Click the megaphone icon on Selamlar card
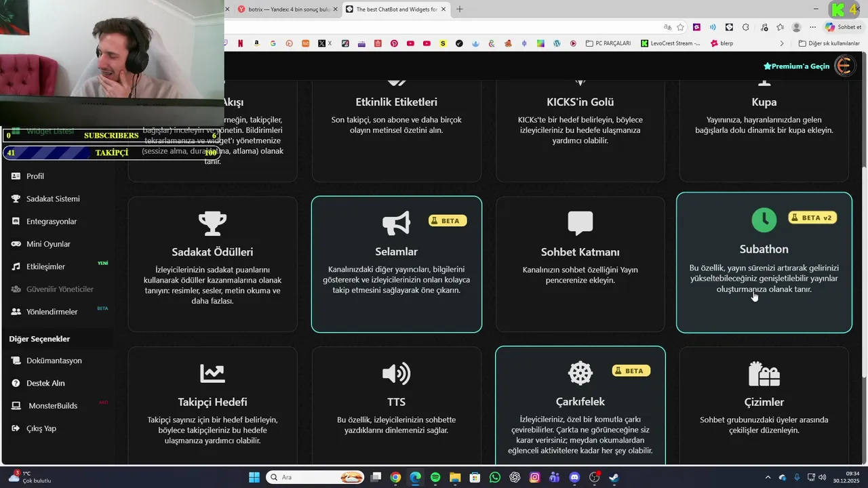Screen dimensions: 868x488 397,223
